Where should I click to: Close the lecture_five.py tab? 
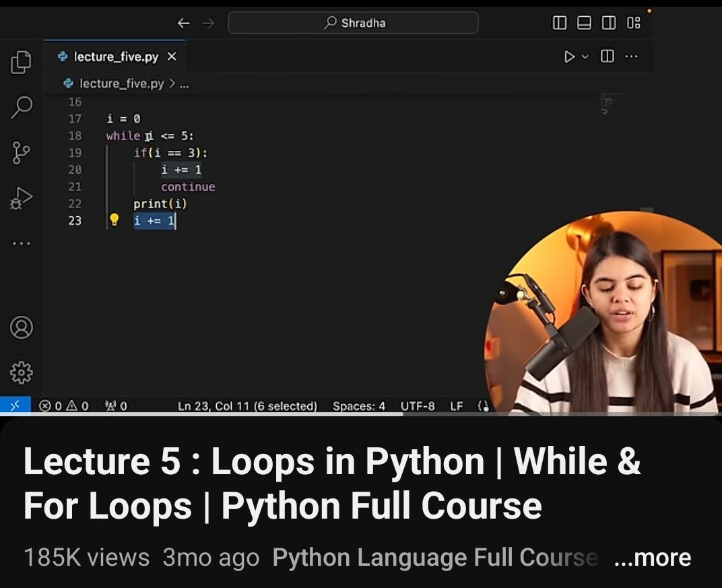172,56
